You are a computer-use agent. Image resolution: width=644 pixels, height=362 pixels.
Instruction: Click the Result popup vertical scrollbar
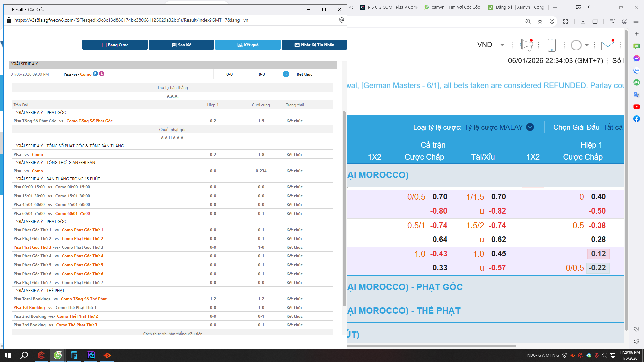point(344,208)
